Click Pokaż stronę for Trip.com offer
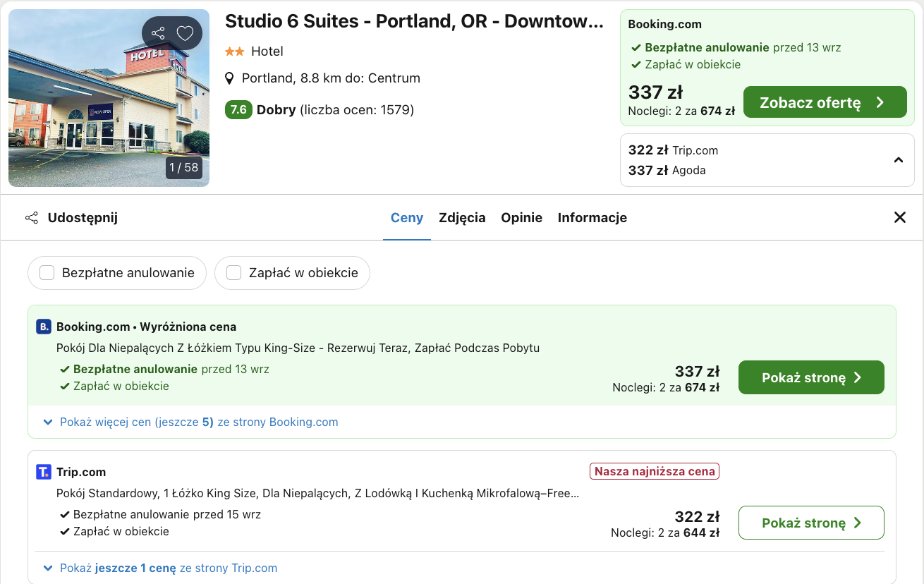The image size is (924, 584). click(811, 523)
